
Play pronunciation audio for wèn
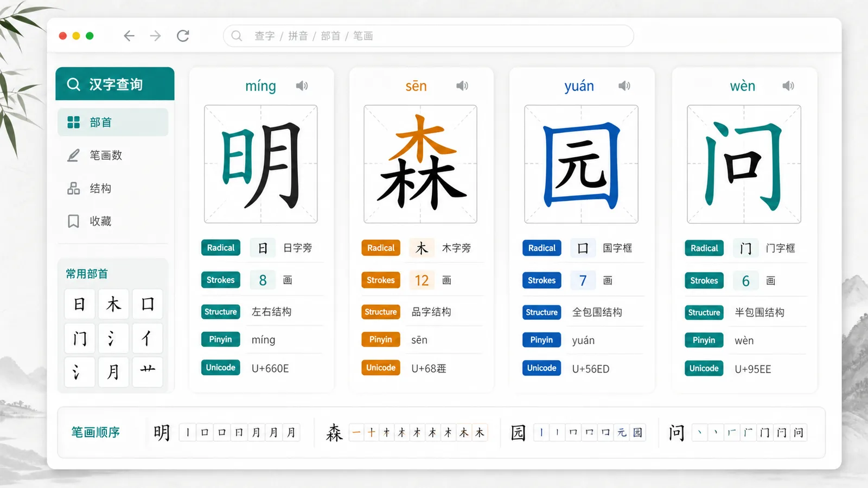pos(788,86)
